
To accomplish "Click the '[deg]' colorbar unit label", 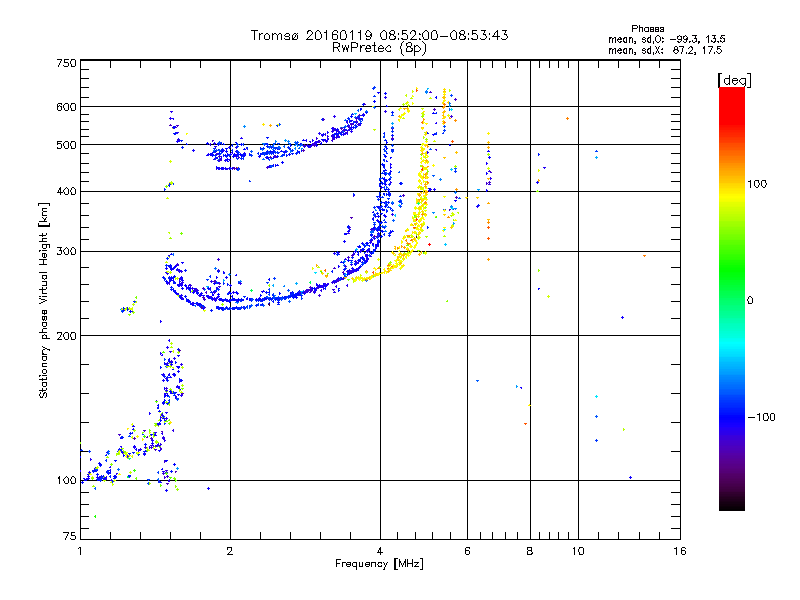I will tap(734, 80).
